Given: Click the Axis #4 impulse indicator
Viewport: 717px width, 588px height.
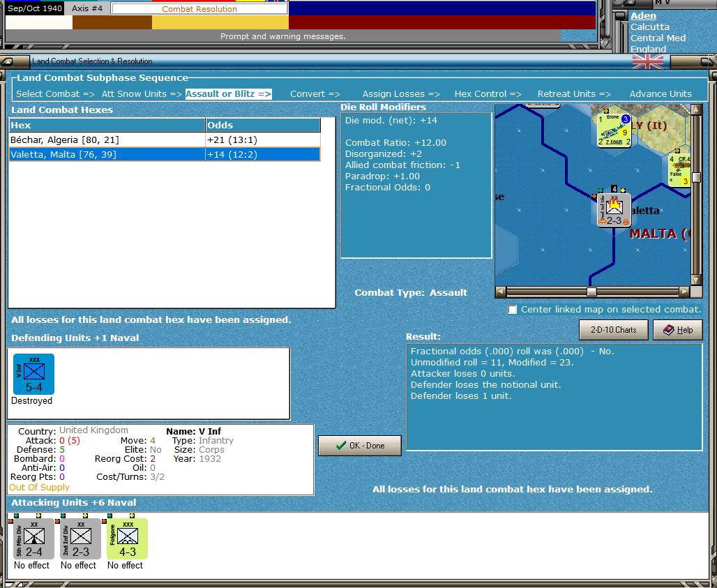Looking at the screenshot, I should tap(87, 8).
